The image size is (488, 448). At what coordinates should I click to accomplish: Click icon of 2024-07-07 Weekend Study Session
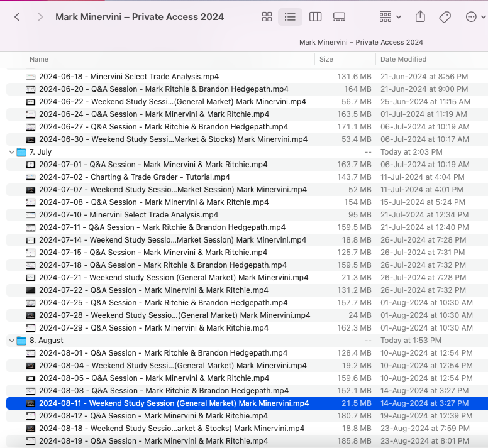click(30, 190)
